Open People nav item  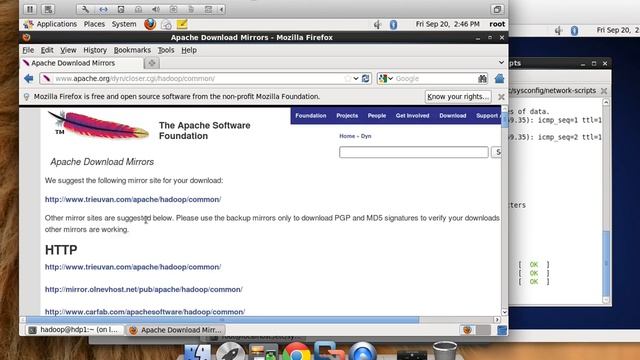tap(377, 116)
